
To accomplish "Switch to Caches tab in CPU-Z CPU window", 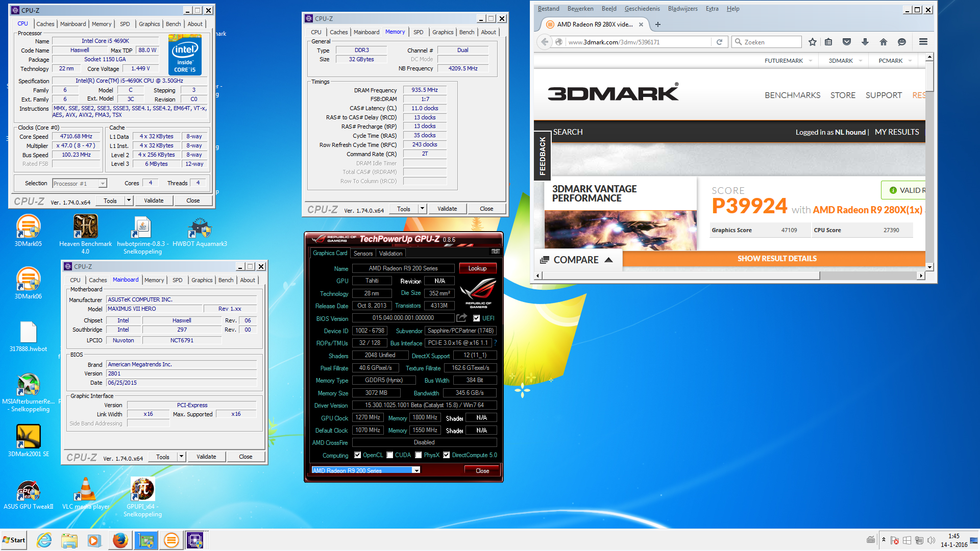I will click(x=45, y=24).
